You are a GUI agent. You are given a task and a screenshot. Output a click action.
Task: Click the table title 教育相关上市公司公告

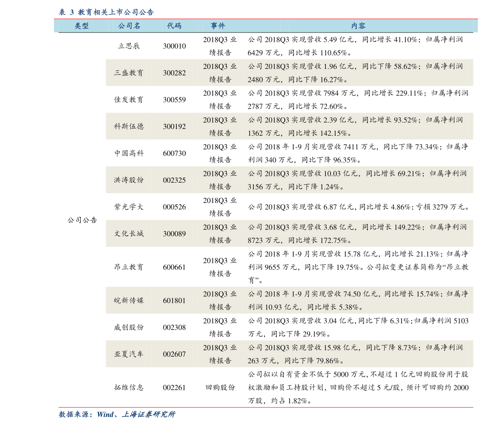116,12
